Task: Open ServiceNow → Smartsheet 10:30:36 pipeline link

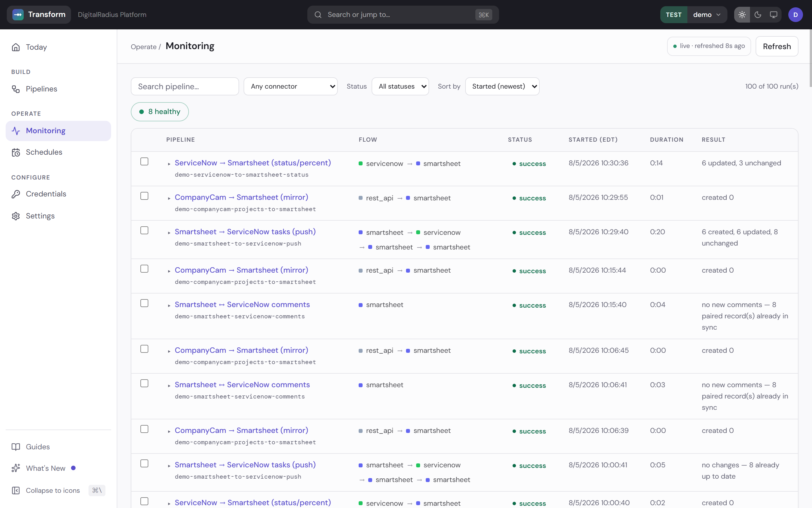Action: point(253,163)
